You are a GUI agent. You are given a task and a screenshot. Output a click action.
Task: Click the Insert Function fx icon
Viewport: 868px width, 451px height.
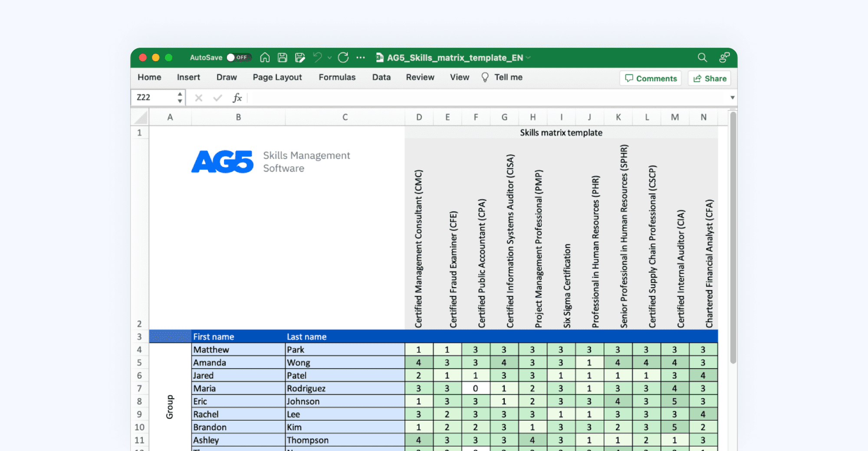tap(237, 98)
